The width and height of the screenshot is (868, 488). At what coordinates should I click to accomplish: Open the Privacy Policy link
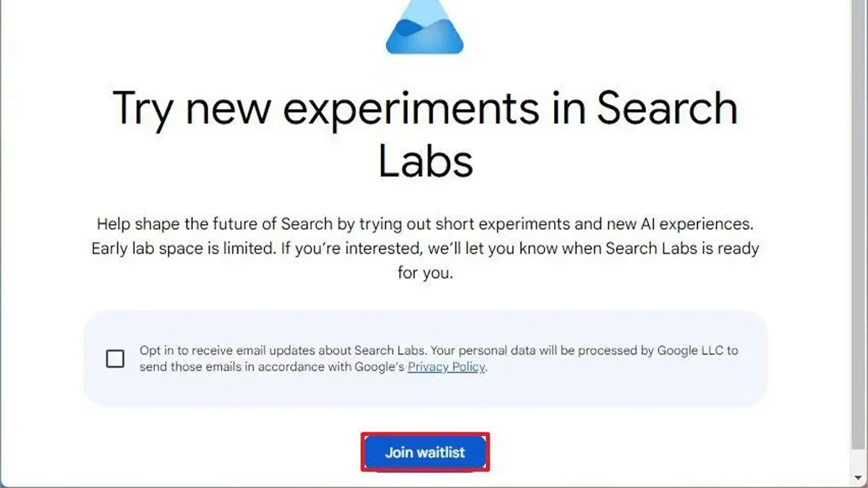click(447, 367)
